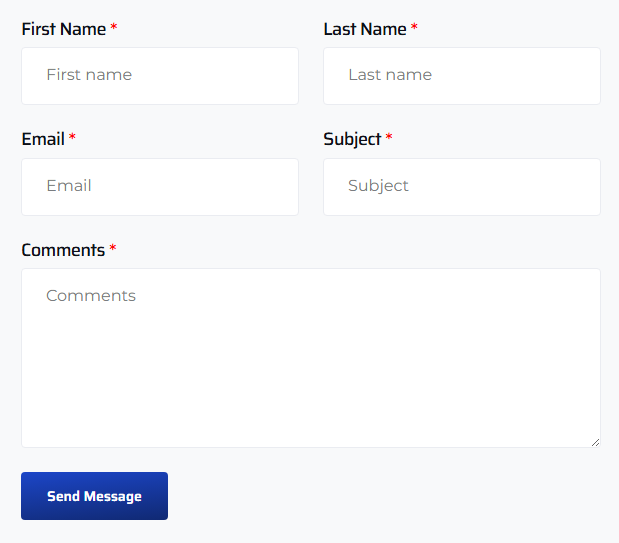Image resolution: width=619 pixels, height=543 pixels.
Task: Click the red asterisk beside Last Name
Action: pyautogui.click(x=414, y=28)
